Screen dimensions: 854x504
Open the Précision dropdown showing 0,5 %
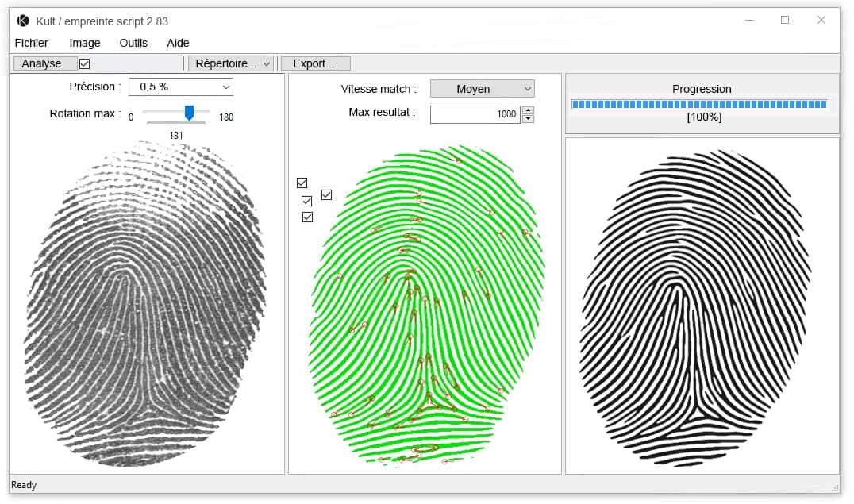pyautogui.click(x=185, y=87)
